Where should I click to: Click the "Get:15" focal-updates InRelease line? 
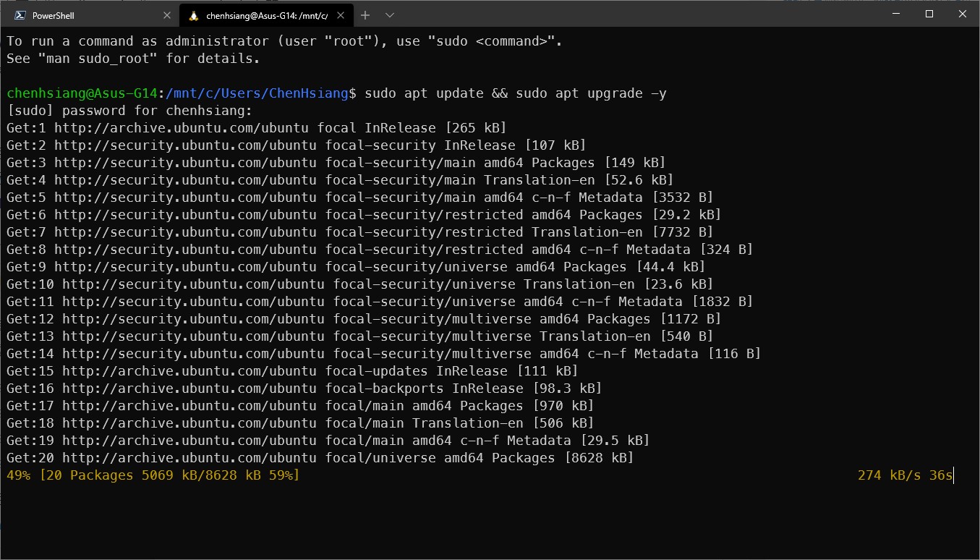coord(292,371)
